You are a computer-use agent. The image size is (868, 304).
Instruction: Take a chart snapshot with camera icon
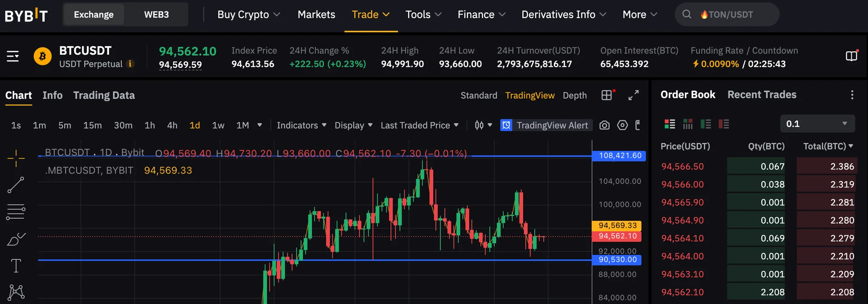604,125
